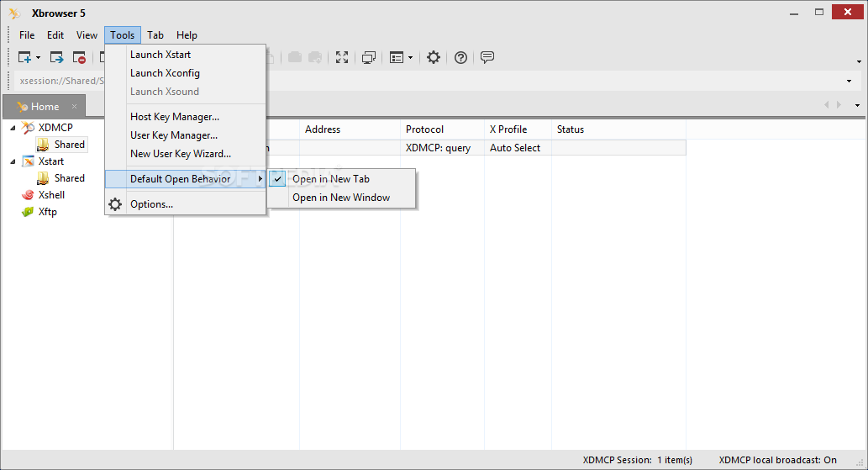Sort by the Protocol column header
This screenshot has height=470, width=868.
coord(442,129)
